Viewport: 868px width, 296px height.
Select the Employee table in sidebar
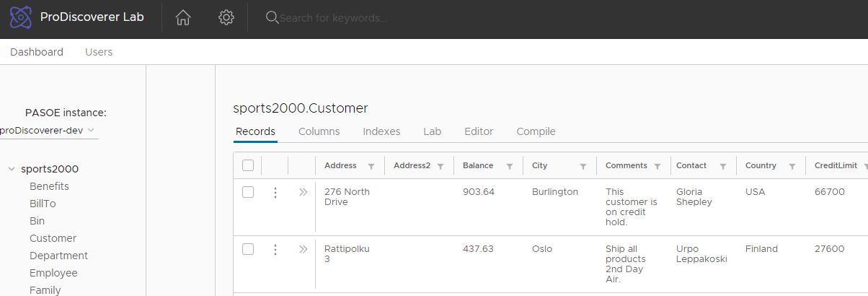53,273
